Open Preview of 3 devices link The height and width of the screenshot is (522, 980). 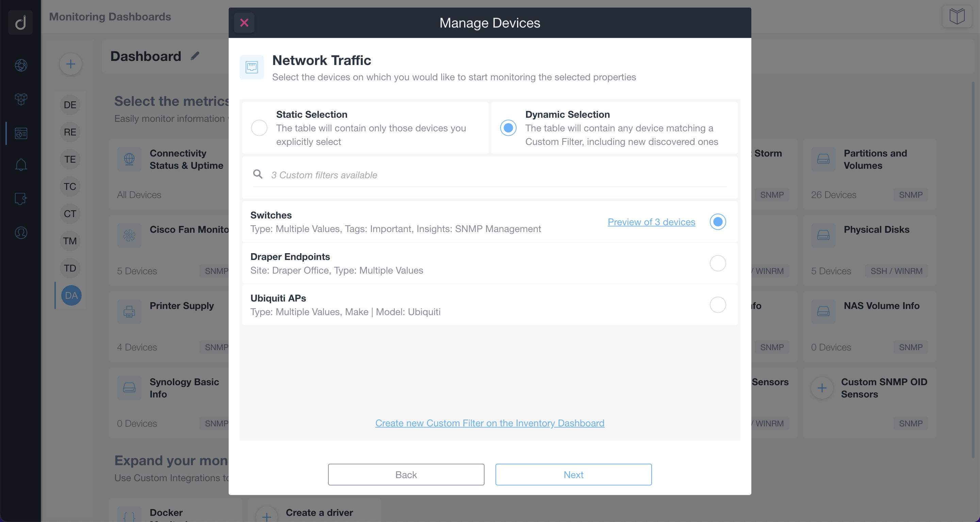pyautogui.click(x=651, y=222)
